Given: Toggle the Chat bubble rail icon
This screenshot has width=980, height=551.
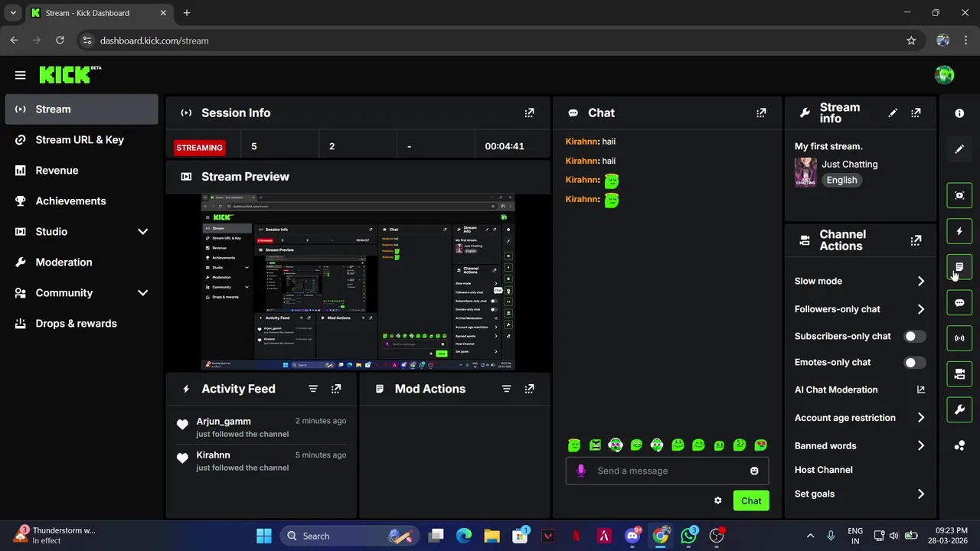Looking at the screenshot, I should [959, 302].
